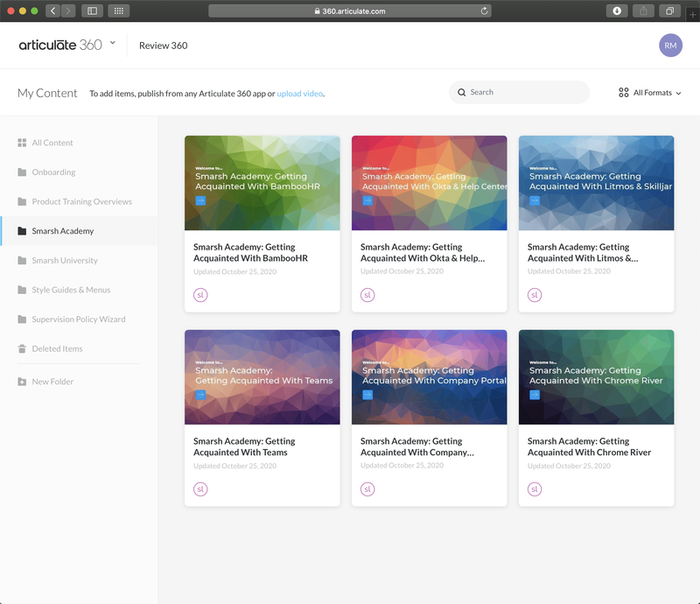This screenshot has height=604, width=700.
Task: Open Style Guides & Menus folder
Action: tap(71, 290)
